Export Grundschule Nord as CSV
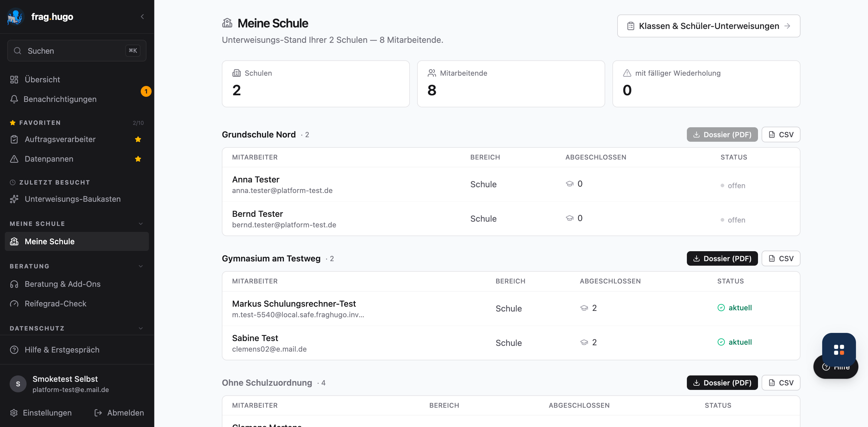This screenshot has width=868, height=427. [x=781, y=134]
